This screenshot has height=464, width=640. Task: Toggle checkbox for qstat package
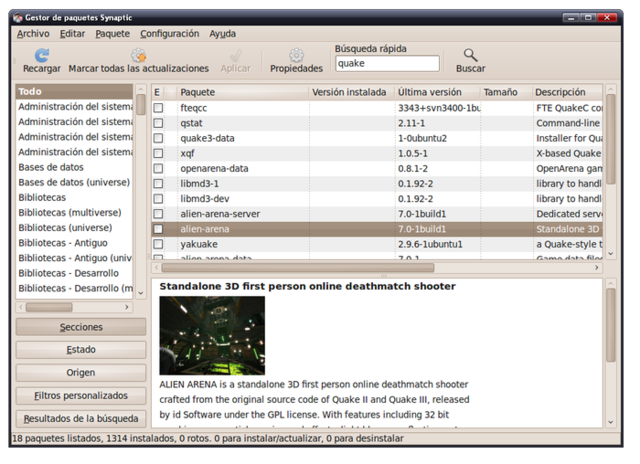[158, 123]
